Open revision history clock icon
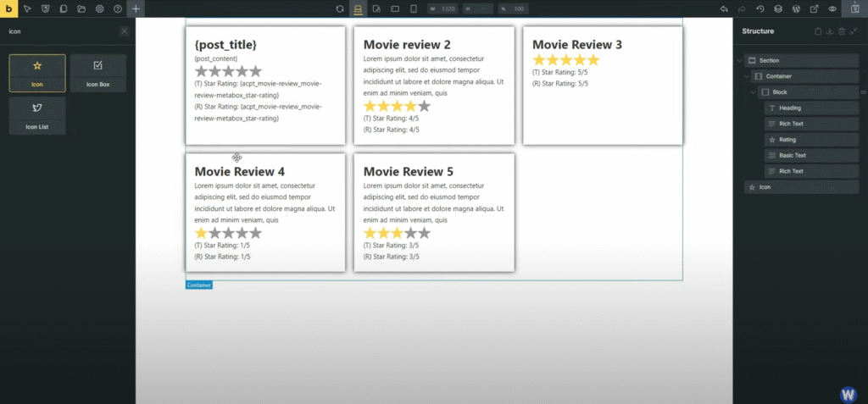Screen dimensions: 868x404 click(x=760, y=8)
